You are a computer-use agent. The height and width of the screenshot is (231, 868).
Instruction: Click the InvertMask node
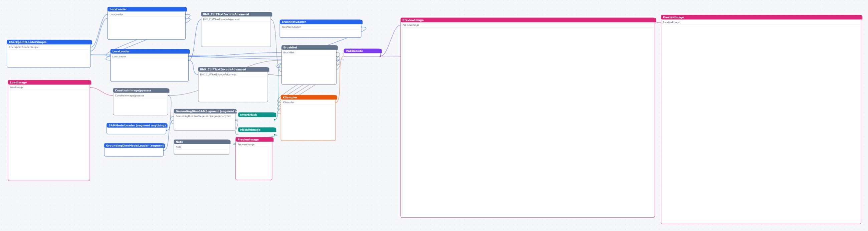click(x=257, y=115)
